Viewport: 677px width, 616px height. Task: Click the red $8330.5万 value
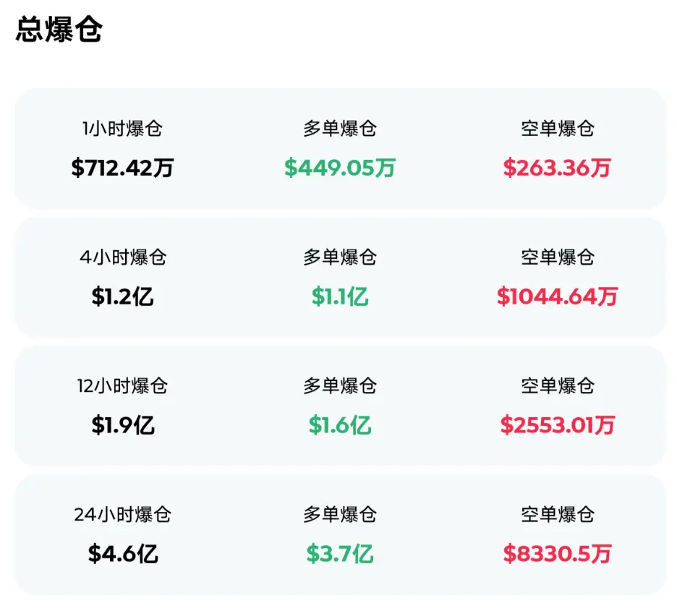point(557,554)
